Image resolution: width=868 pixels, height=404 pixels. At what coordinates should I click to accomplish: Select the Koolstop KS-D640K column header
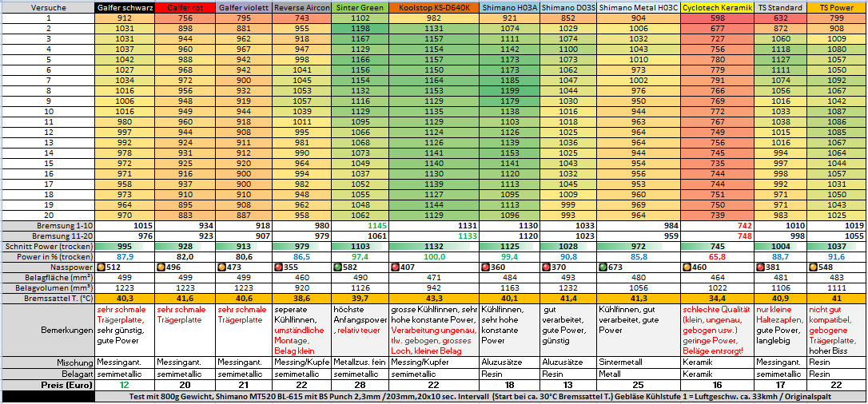(x=433, y=8)
